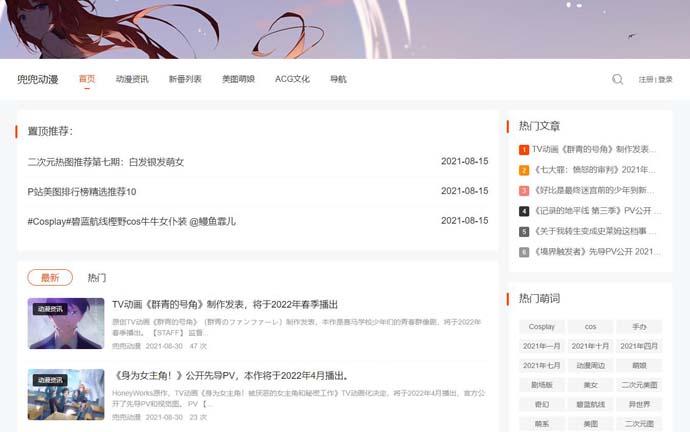Image resolution: width=690 pixels, height=432 pixels.
Task: Select the 异世界 tag
Action: point(639,404)
